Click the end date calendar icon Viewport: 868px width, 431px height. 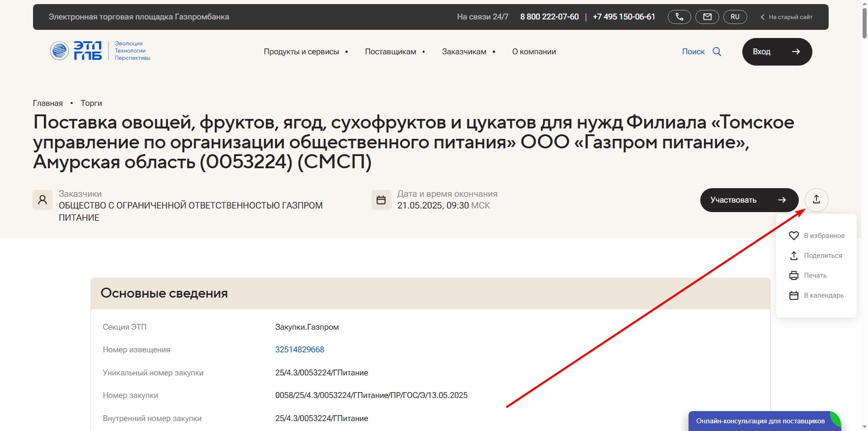(381, 200)
